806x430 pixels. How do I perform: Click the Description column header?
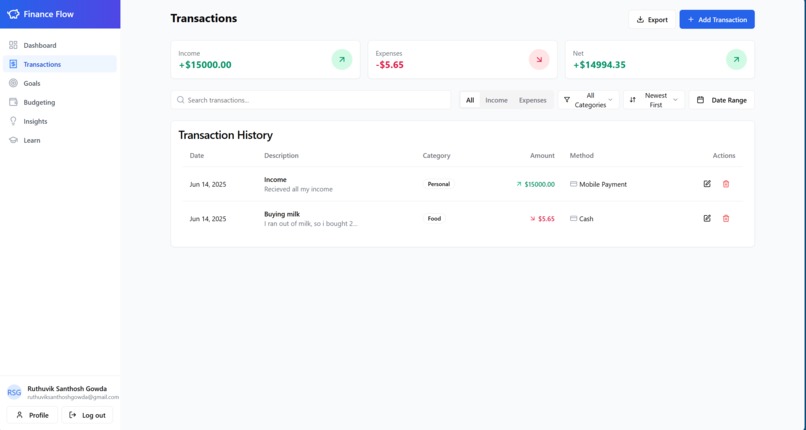281,156
